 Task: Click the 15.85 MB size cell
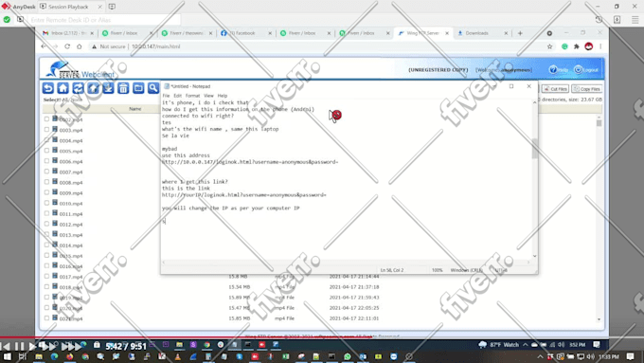(x=239, y=318)
